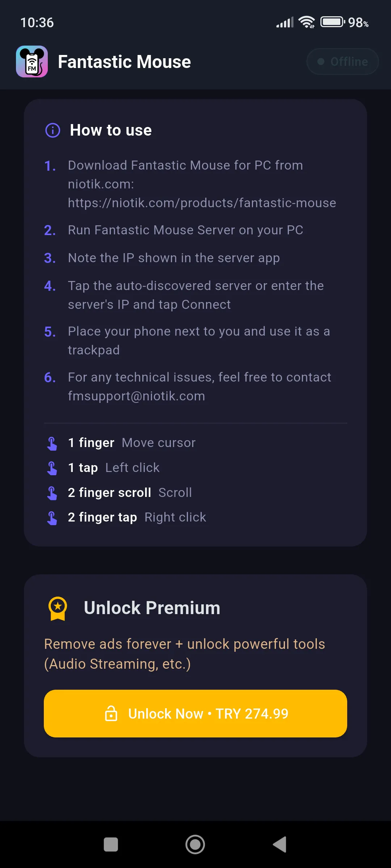Tap the Android recent apps square button
Screen dimensions: 391x868
(111, 845)
